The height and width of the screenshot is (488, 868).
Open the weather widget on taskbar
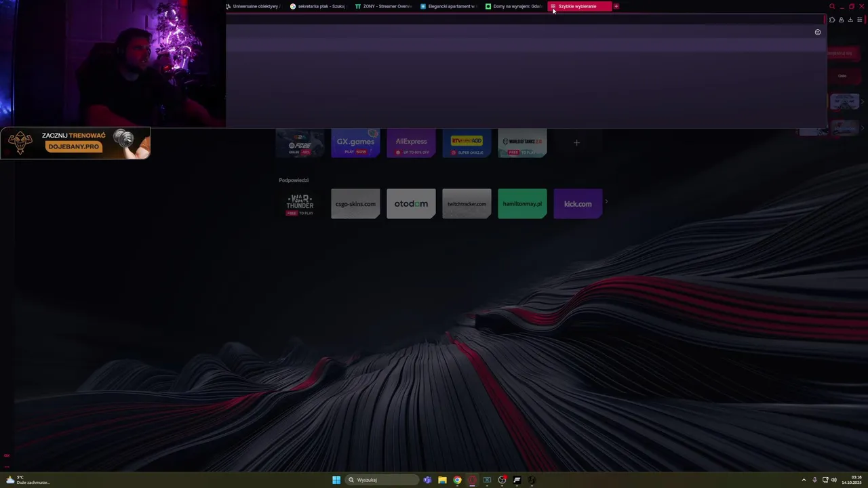tap(28, 480)
